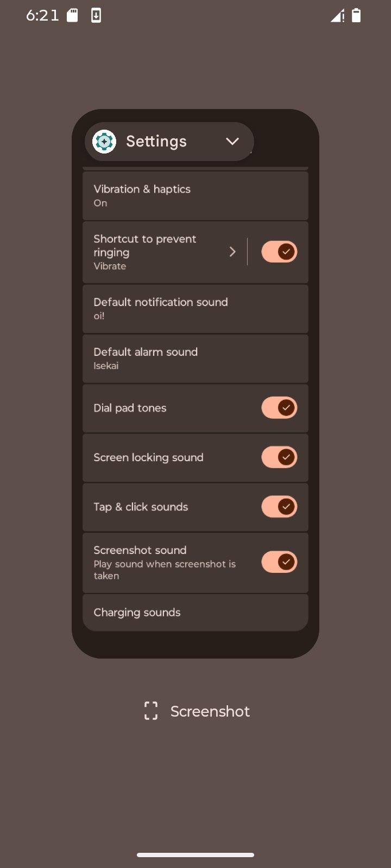Tap the download notification status icon
The width and height of the screenshot is (391, 868).
(96, 15)
